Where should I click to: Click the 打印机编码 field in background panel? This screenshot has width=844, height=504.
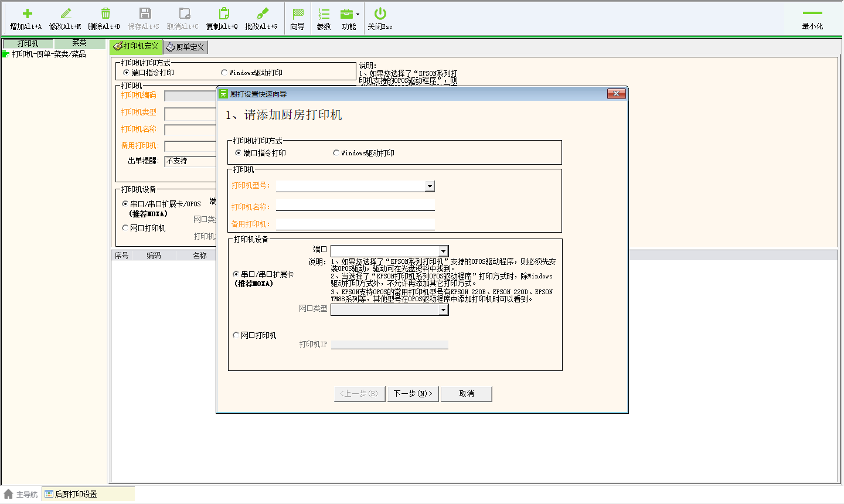(190, 96)
